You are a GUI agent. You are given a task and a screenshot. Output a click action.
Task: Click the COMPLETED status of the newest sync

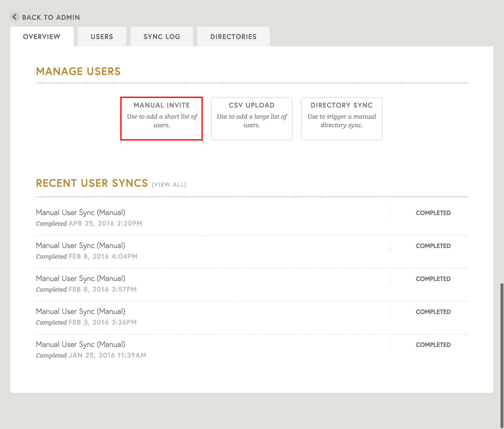coord(433,212)
